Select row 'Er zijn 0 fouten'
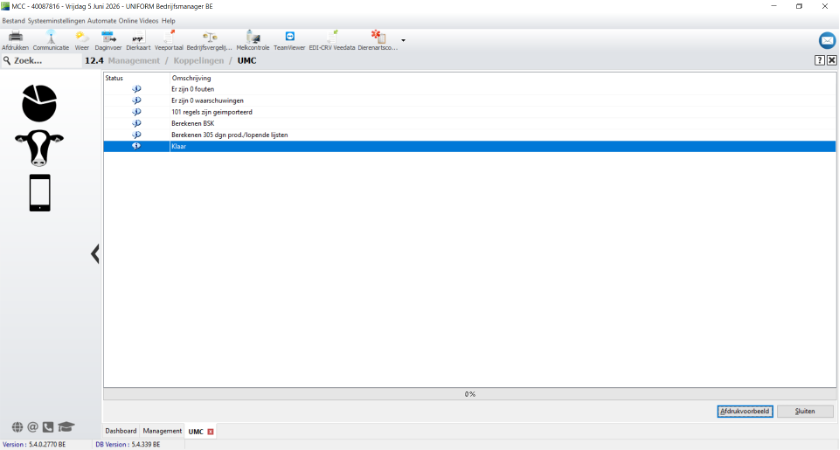The image size is (840, 450). pyautogui.click(x=470, y=89)
